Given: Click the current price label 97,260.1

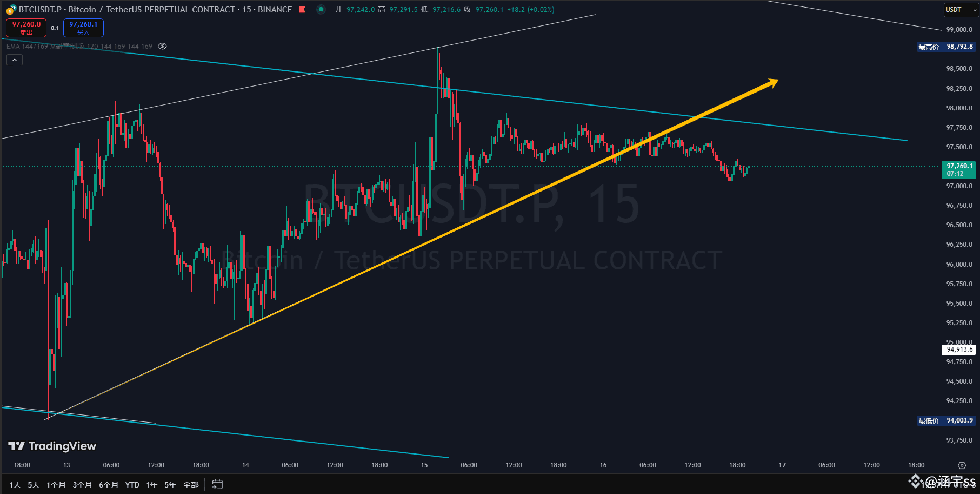Looking at the screenshot, I should [x=958, y=167].
